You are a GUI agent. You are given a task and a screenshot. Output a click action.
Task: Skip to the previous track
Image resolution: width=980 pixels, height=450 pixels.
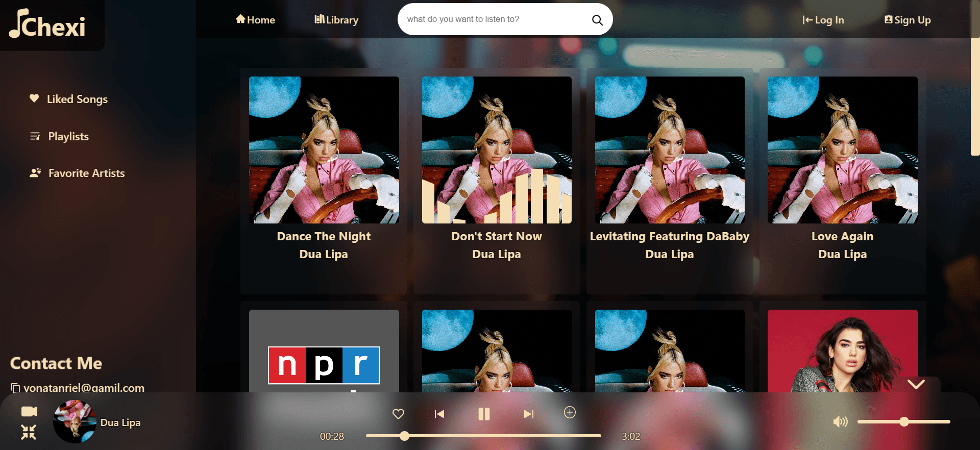tap(439, 414)
